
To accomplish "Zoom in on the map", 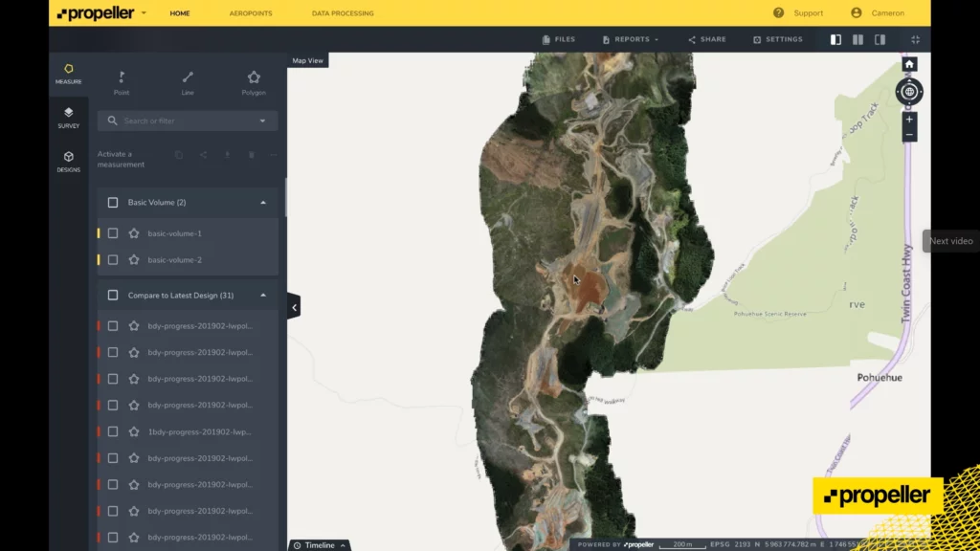I will (x=909, y=120).
